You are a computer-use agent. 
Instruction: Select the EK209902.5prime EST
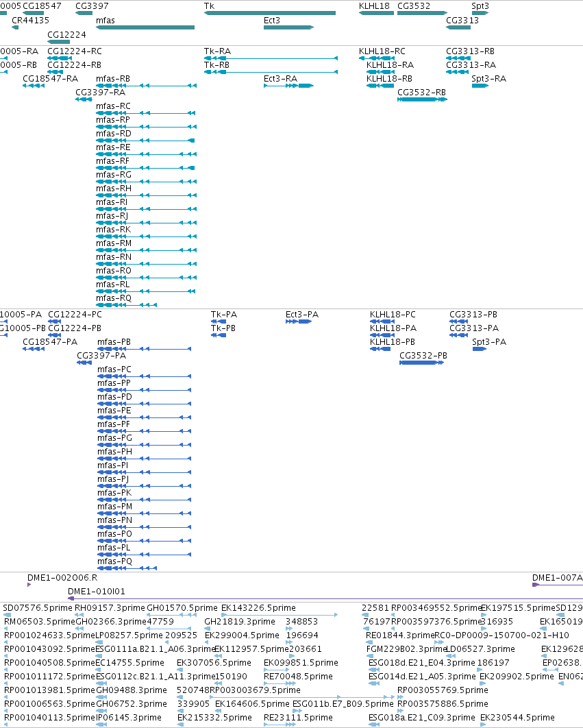tap(483, 683)
